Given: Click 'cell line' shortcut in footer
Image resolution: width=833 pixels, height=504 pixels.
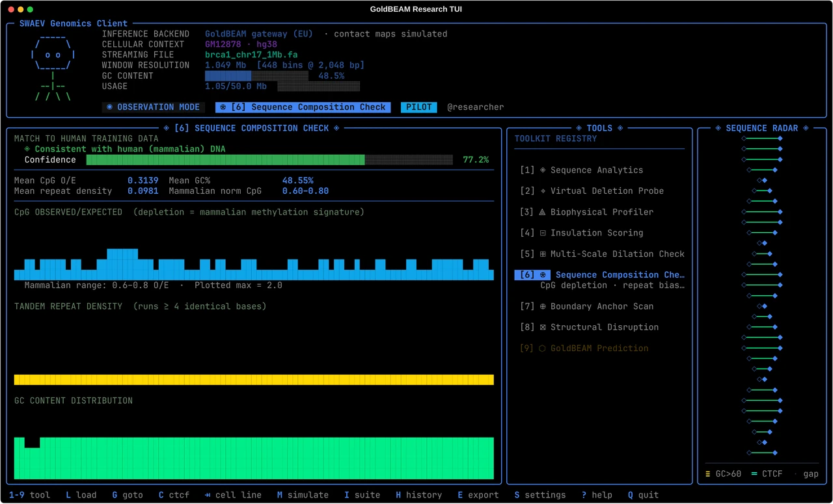Looking at the screenshot, I should point(233,495).
